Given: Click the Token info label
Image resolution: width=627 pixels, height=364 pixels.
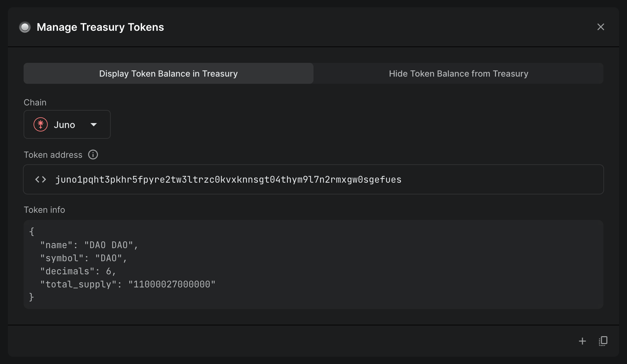Looking at the screenshot, I should click(x=44, y=210).
